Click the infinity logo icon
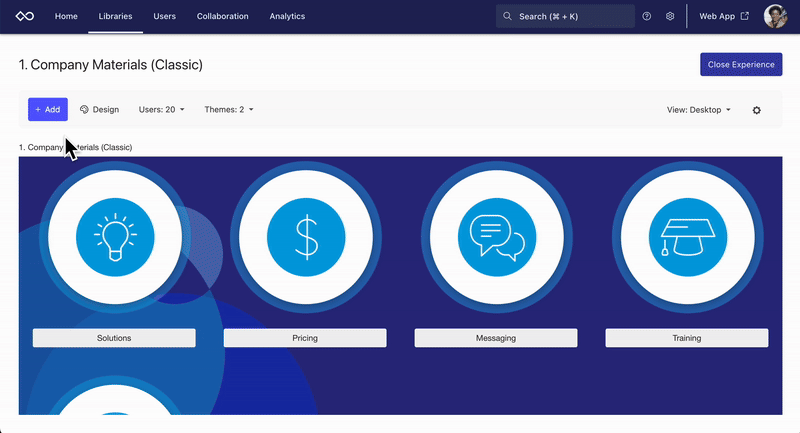 click(24, 16)
